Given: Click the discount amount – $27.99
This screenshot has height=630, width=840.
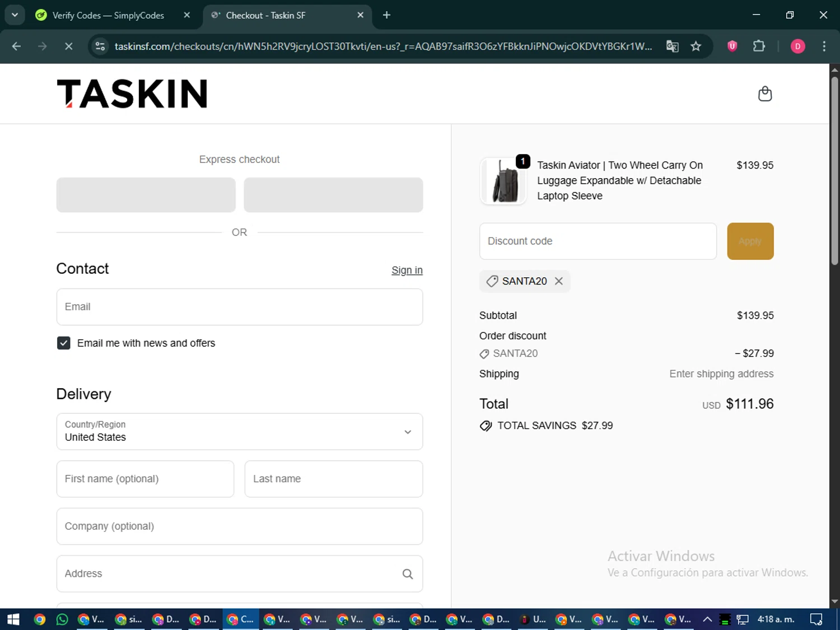Looking at the screenshot, I should pos(754,354).
